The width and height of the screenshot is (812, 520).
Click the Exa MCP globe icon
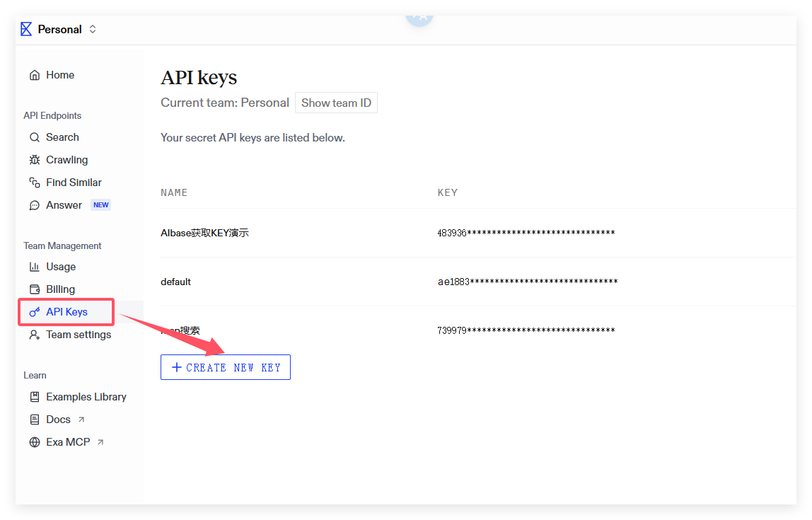(x=35, y=442)
